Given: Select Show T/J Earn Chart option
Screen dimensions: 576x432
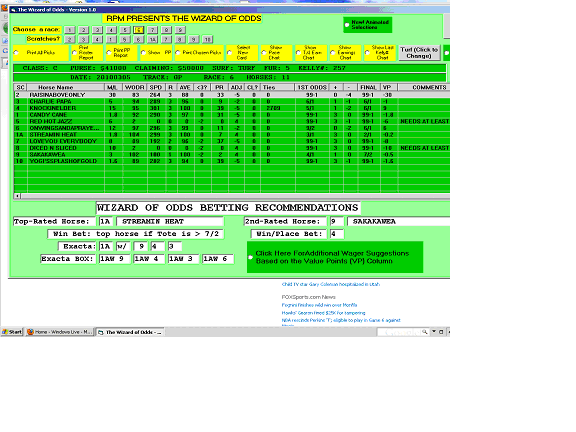Looking at the screenshot, I should click(298, 53).
